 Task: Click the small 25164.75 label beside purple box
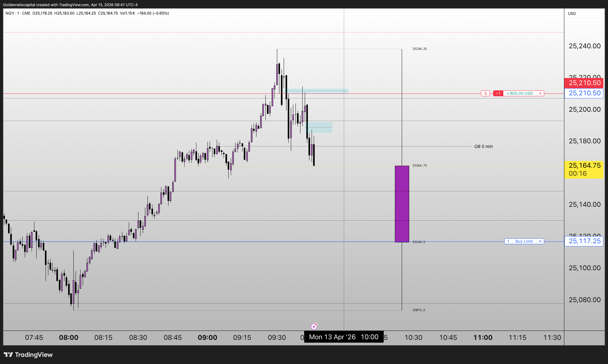[x=419, y=166]
